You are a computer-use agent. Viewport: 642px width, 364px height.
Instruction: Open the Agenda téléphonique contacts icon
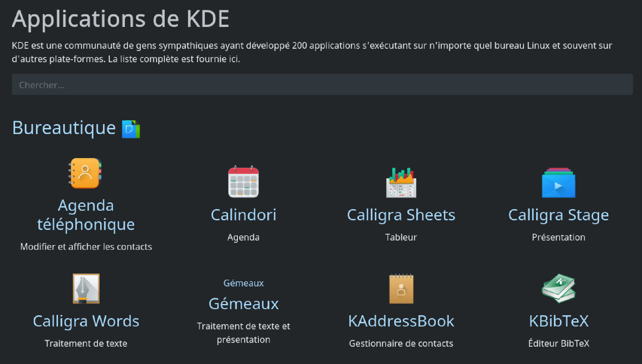pos(85,173)
